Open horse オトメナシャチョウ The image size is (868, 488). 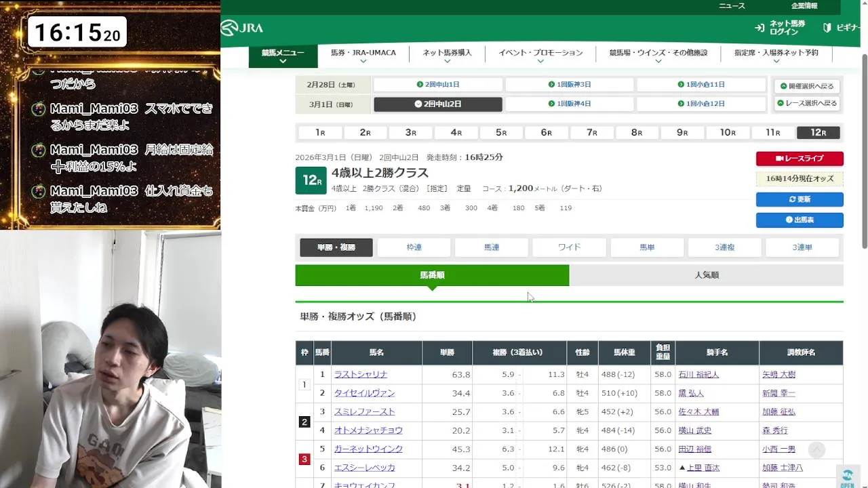368,430
